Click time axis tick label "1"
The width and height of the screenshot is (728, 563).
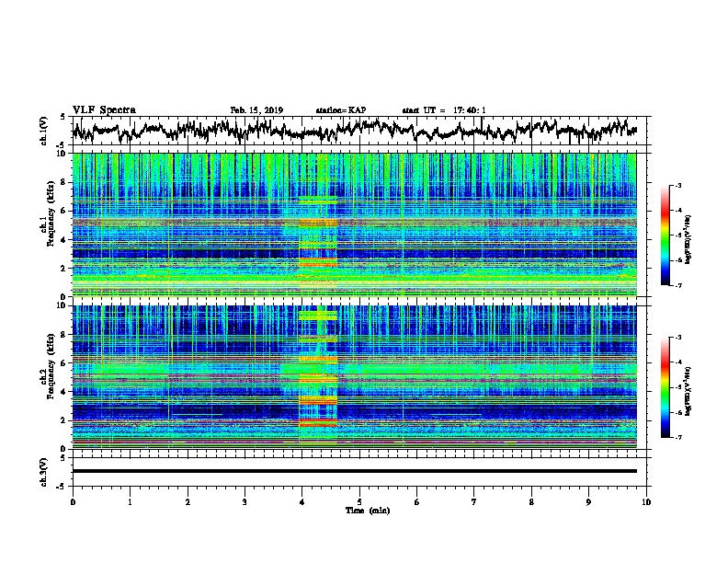point(130,502)
